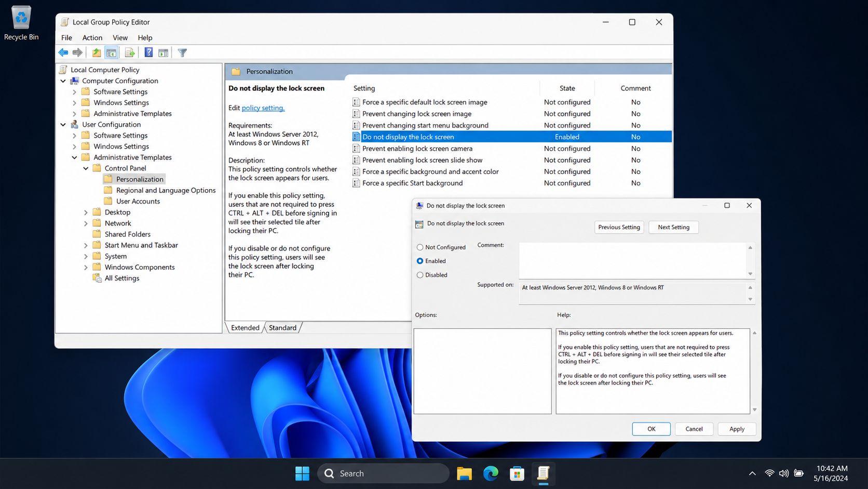
Task: Switch to the Extended tab
Action: (245, 327)
